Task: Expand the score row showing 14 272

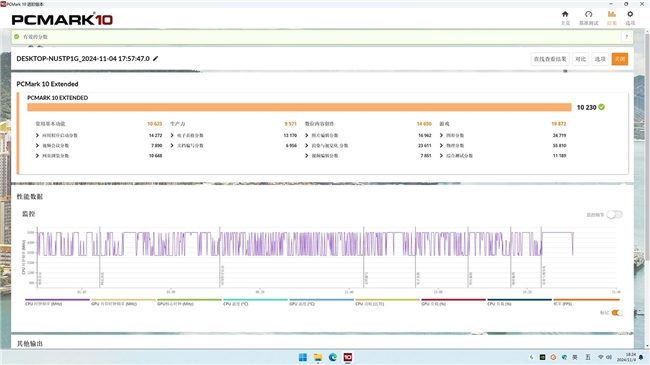Action: [x=37, y=135]
